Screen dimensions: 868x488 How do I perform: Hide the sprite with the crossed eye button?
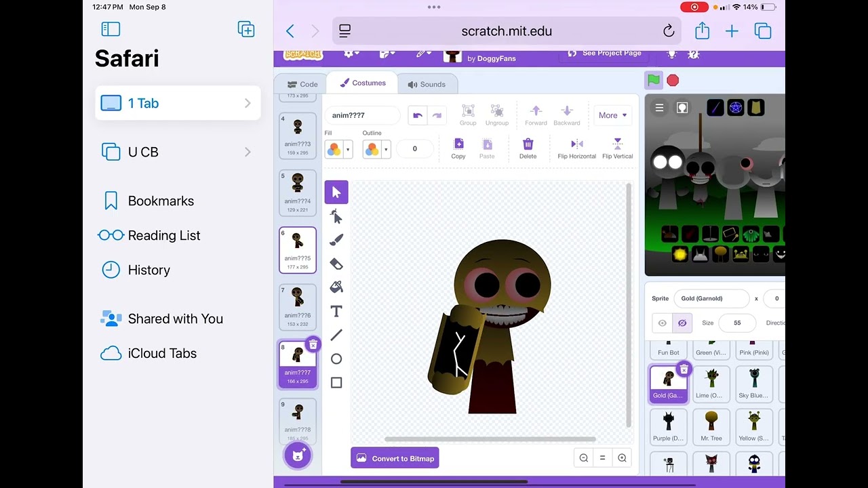[x=682, y=323]
